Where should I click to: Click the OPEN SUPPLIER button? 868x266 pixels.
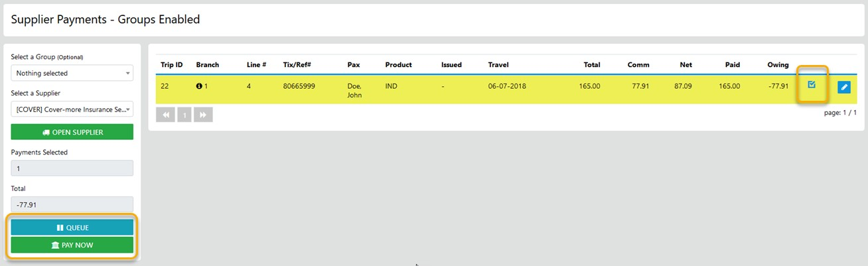coord(72,132)
